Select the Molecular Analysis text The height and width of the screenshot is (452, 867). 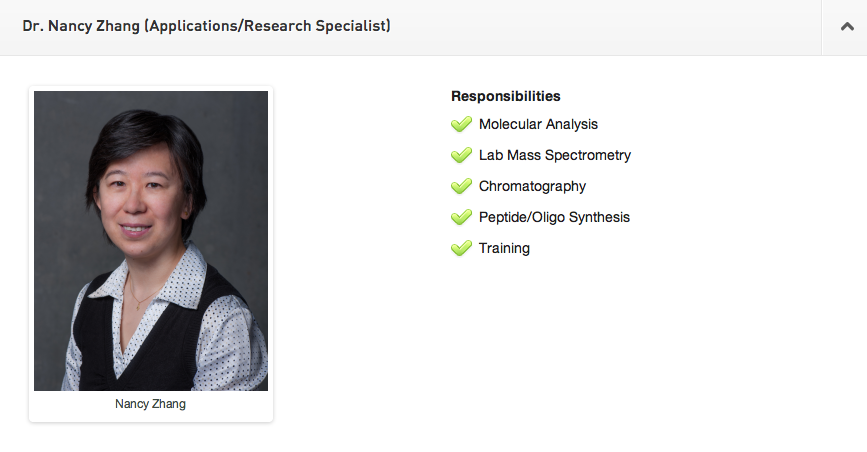click(x=538, y=124)
